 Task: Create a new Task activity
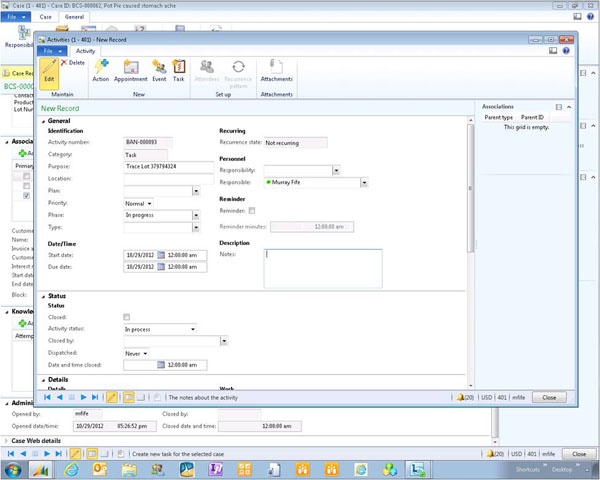pyautogui.click(x=179, y=70)
